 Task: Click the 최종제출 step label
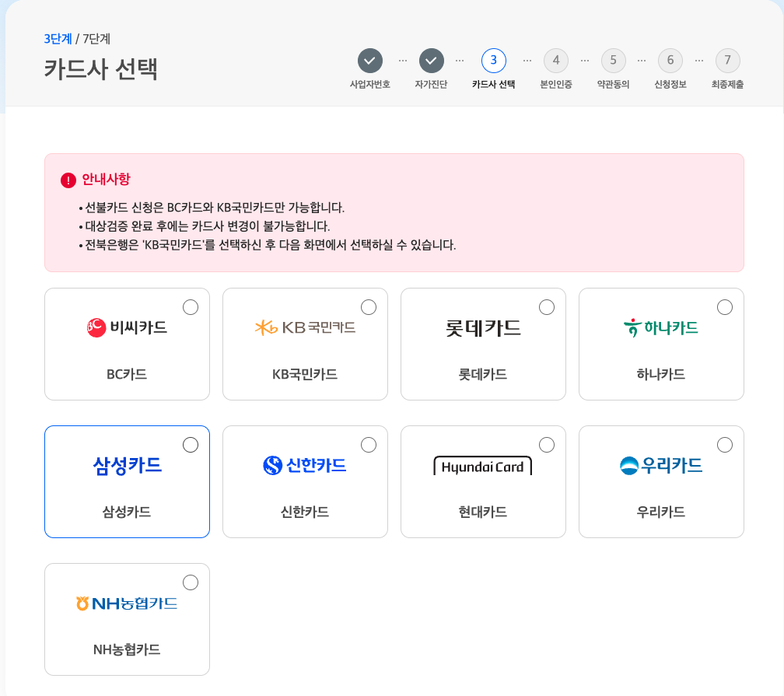click(727, 85)
